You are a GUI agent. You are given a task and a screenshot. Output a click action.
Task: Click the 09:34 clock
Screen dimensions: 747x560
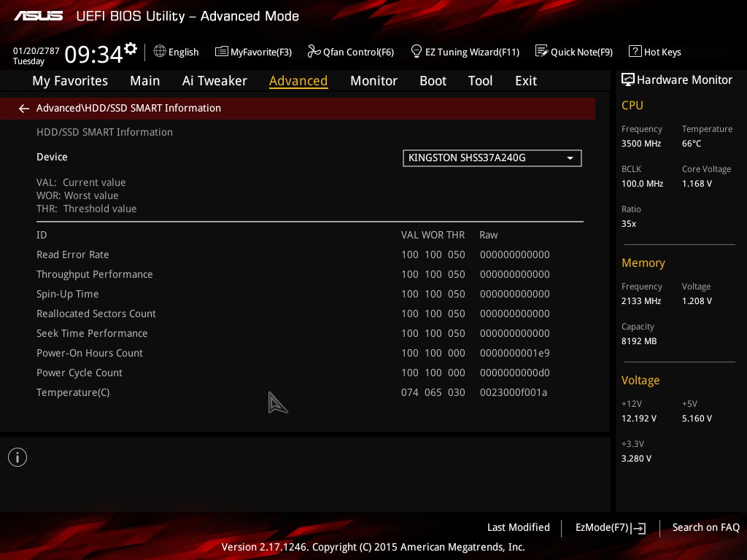(93, 54)
